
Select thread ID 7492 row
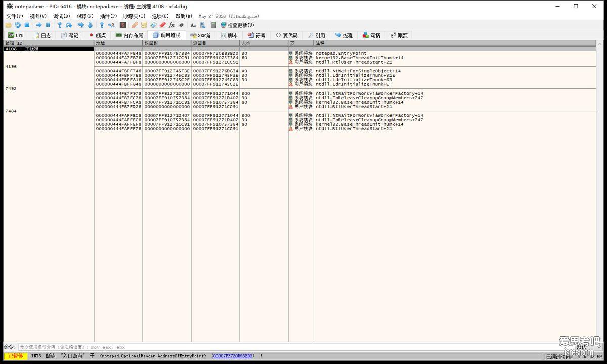click(49, 89)
